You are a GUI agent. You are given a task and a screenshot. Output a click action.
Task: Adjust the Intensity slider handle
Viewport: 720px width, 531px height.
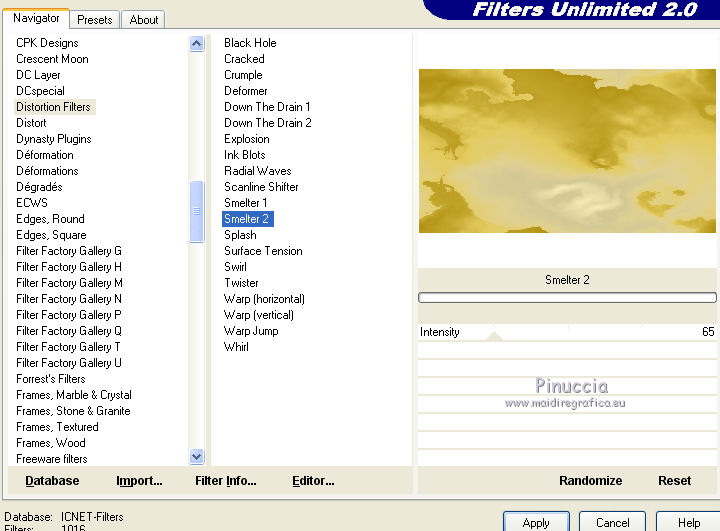pyautogui.click(x=494, y=336)
